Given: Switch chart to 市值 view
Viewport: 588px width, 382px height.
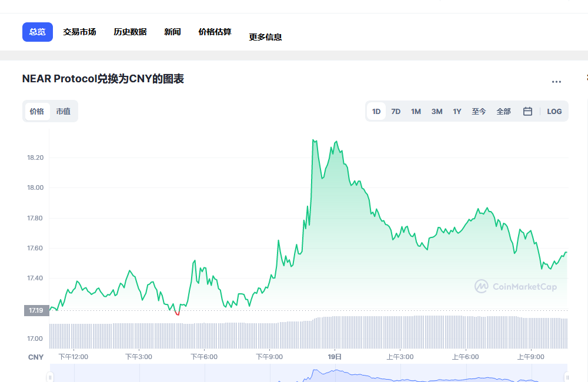Looking at the screenshot, I should click(63, 111).
